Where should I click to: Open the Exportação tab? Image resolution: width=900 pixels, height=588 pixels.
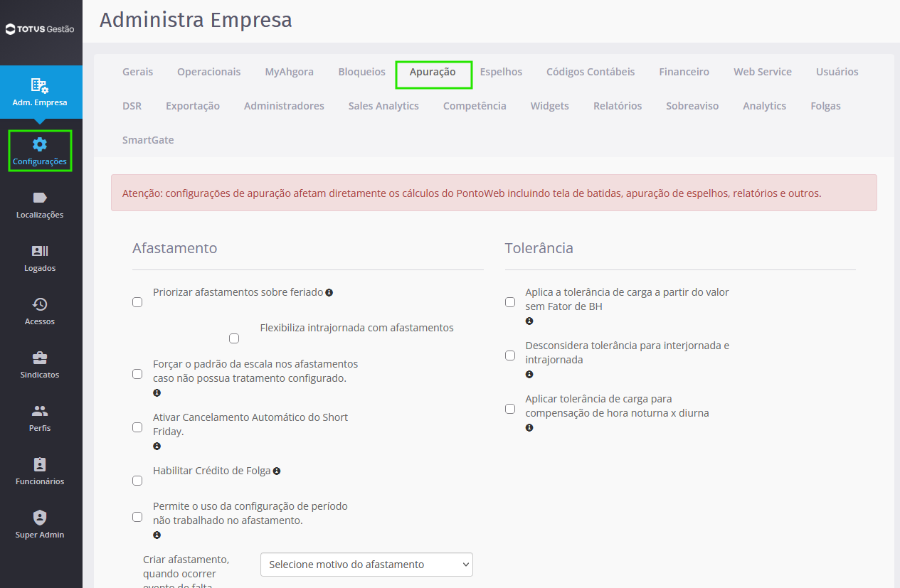pos(193,106)
